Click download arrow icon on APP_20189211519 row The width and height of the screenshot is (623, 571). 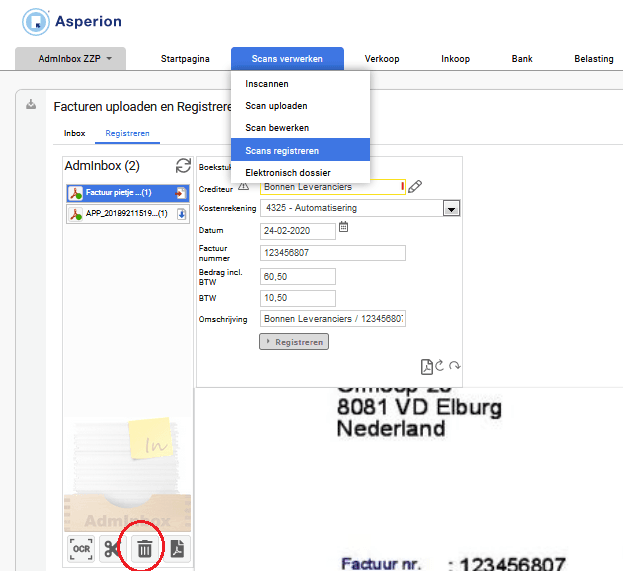182,214
